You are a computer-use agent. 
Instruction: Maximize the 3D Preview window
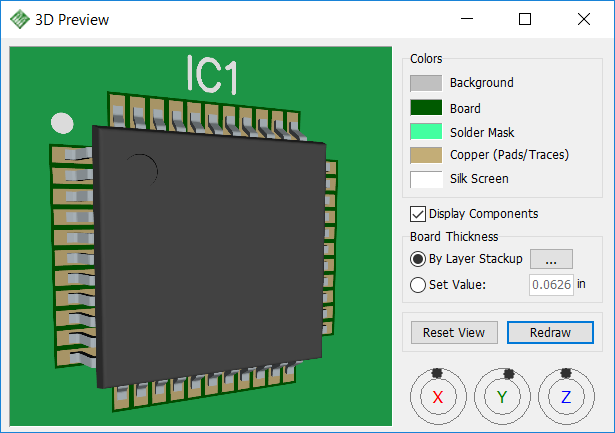coord(525,19)
